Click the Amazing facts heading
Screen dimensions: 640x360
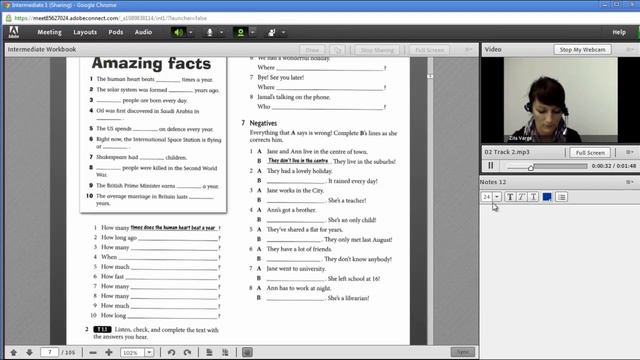click(x=151, y=63)
